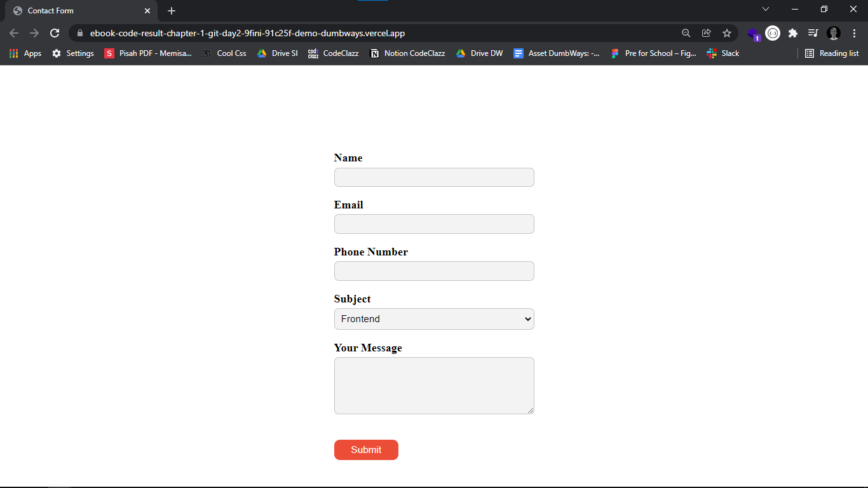Bookmark this page with the star icon
868x488 pixels.
click(x=727, y=33)
